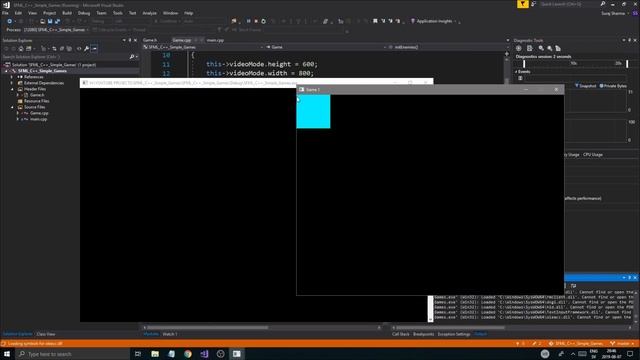Click the Navigate Backward toolbar icon
This screenshot has height=360, width=640.
[x=9, y=21]
